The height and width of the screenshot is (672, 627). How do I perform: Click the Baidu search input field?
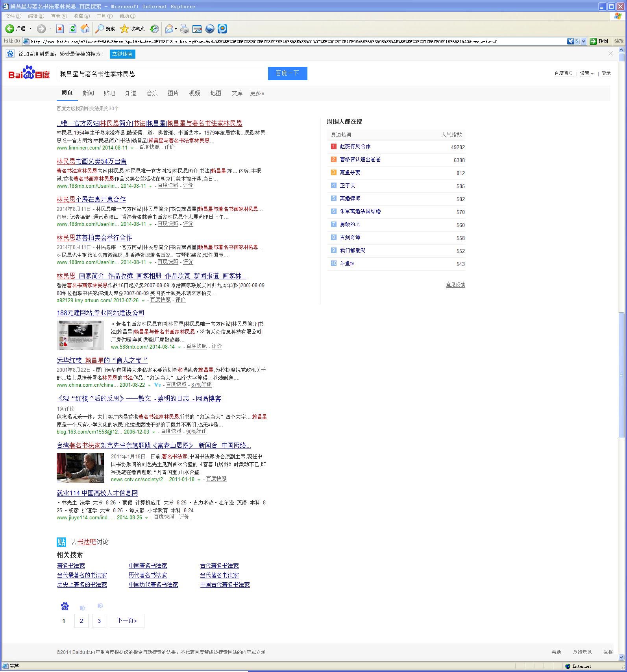tap(163, 74)
